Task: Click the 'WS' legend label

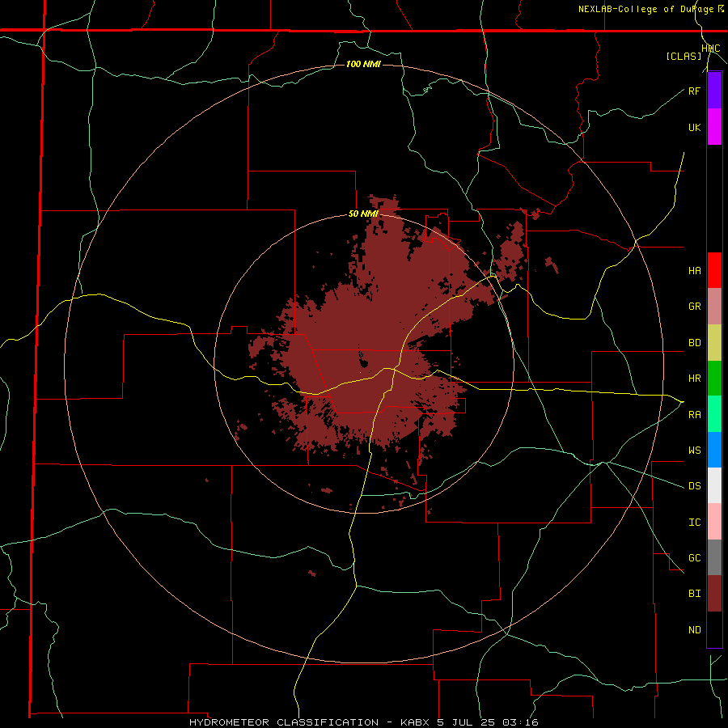Action: coord(694,451)
